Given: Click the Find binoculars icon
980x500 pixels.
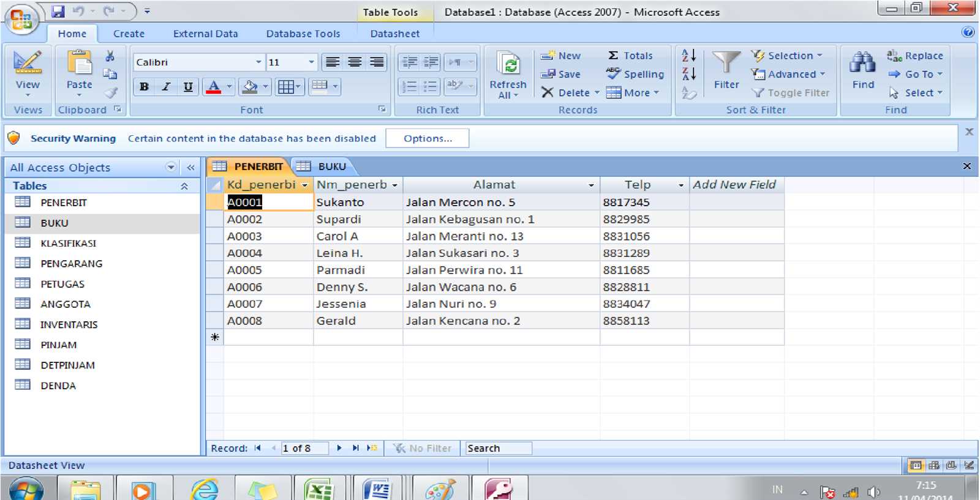Looking at the screenshot, I should point(862,62).
